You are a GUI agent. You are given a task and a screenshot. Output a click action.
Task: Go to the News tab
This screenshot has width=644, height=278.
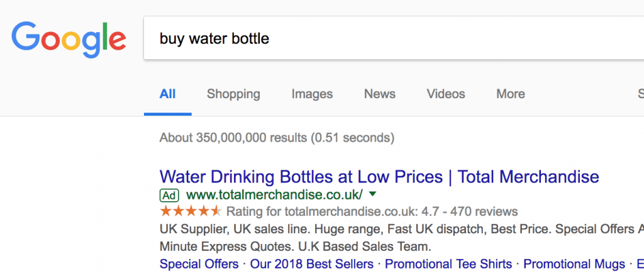(380, 94)
